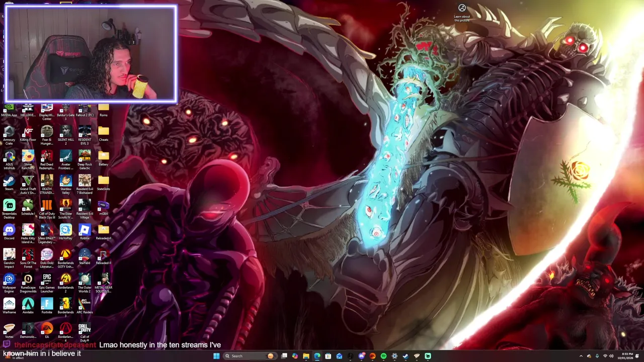The width and height of the screenshot is (644, 362).
Task: Select Doki Doki Literature shortcut
Action: tap(47, 259)
